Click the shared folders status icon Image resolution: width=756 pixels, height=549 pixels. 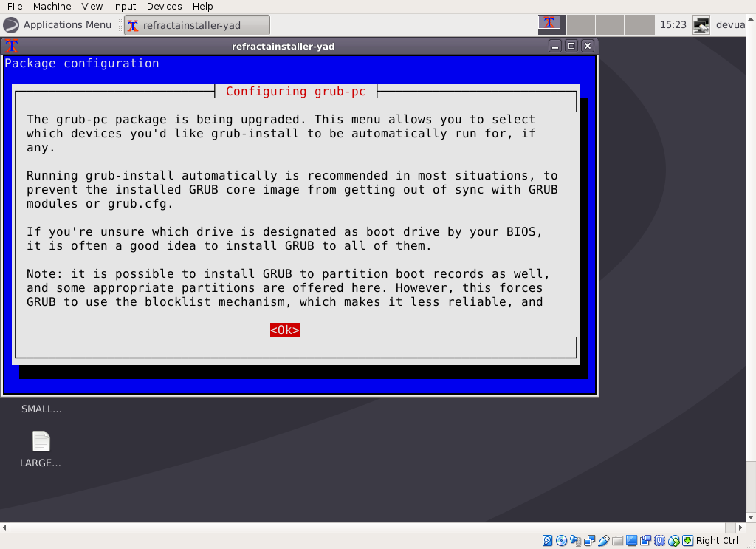(x=617, y=541)
